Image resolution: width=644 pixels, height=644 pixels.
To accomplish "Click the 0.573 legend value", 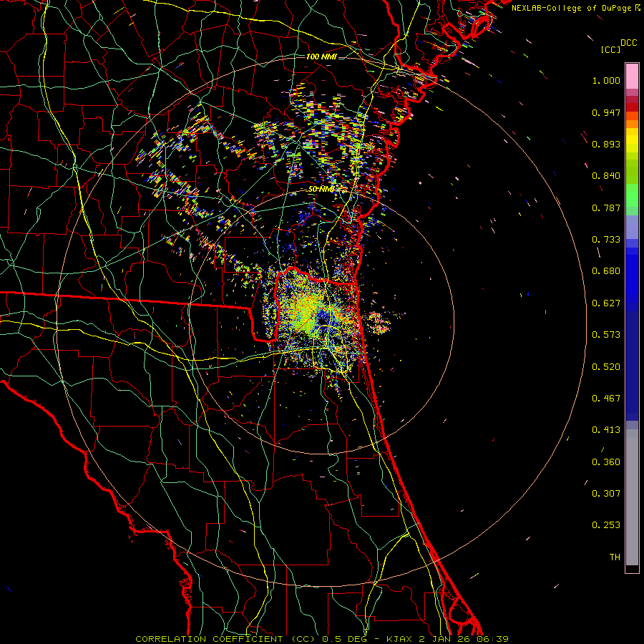I will coord(606,335).
